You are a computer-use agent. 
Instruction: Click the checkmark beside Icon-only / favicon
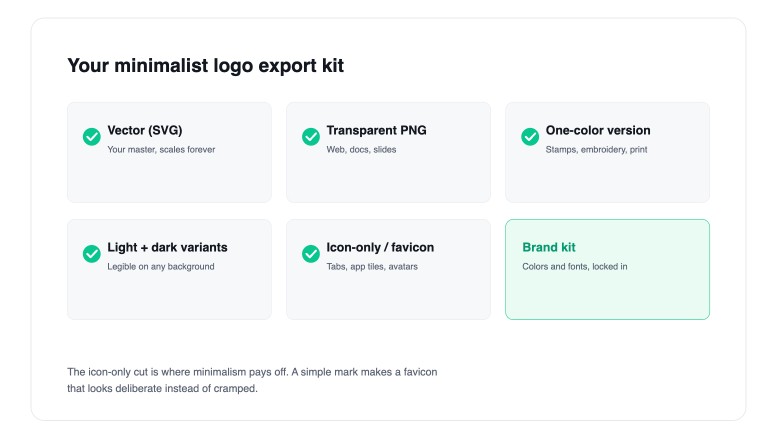[x=311, y=254]
